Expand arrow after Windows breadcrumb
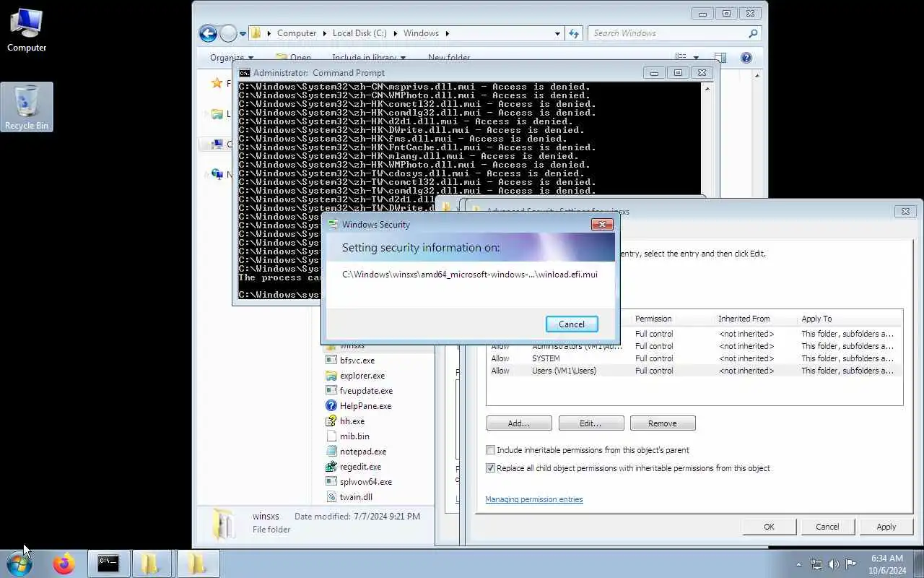 (x=447, y=33)
